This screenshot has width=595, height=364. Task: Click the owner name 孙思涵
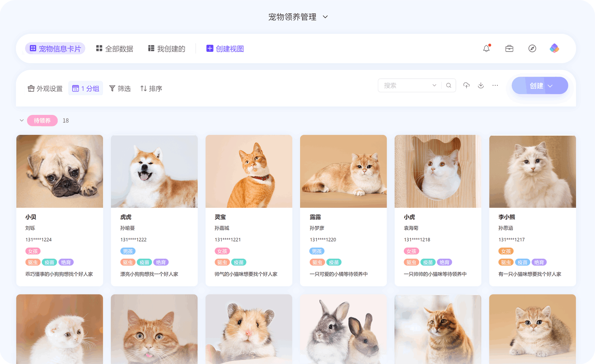click(506, 228)
